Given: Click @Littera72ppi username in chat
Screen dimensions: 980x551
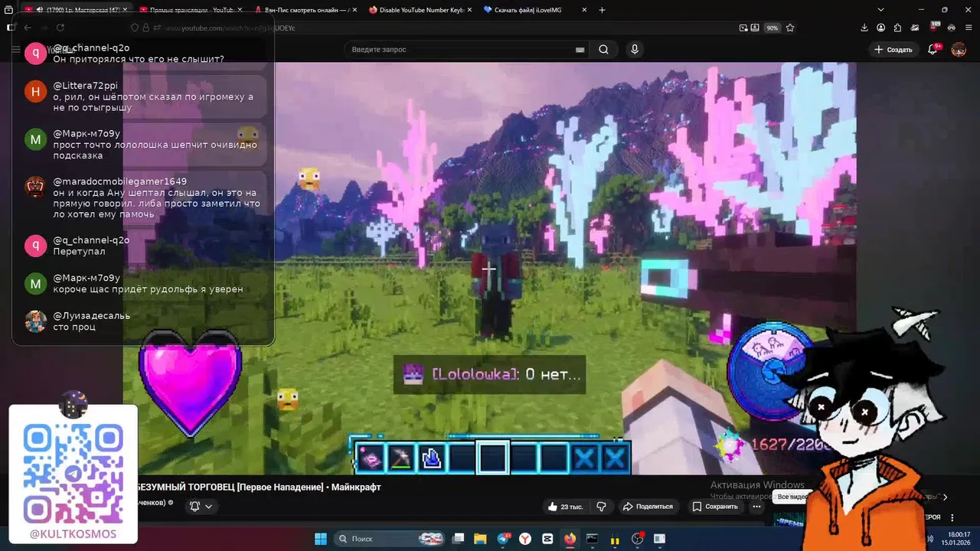Looking at the screenshot, I should pyautogui.click(x=85, y=86).
